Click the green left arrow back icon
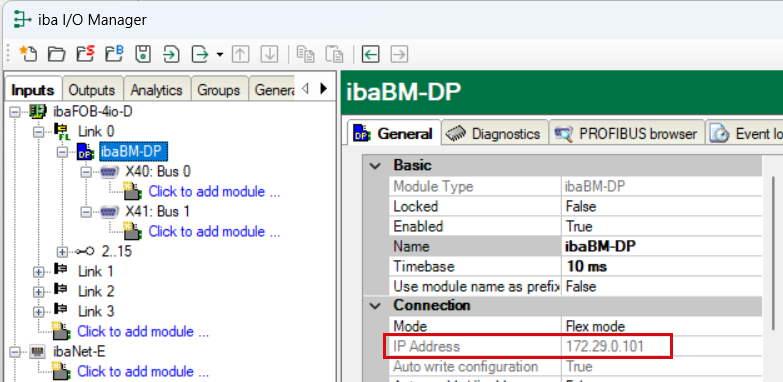This screenshot has width=783, height=382. coord(370,54)
